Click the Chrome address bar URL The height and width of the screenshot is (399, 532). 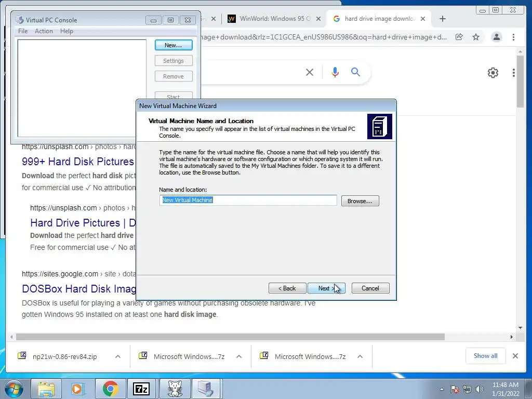pos(324,37)
